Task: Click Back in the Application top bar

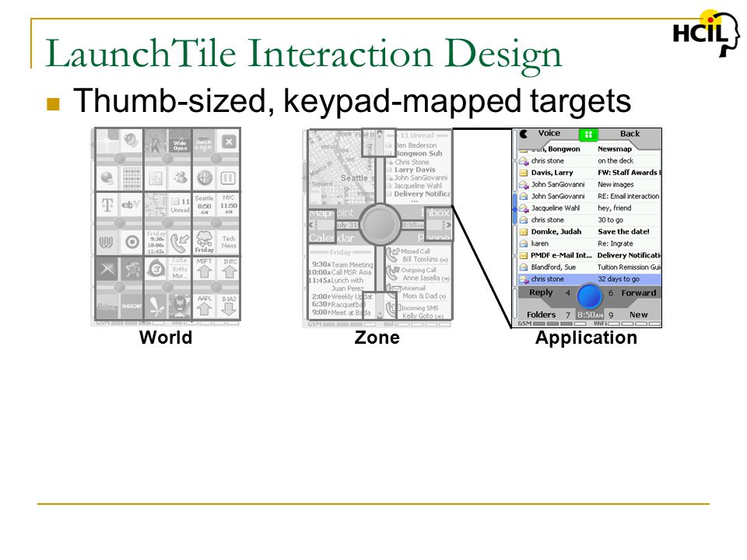Action: tap(630, 134)
